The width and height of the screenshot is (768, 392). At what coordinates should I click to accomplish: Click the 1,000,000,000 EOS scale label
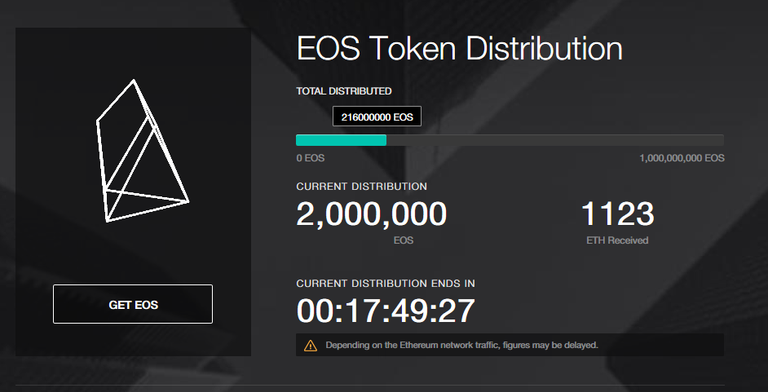pos(682,158)
